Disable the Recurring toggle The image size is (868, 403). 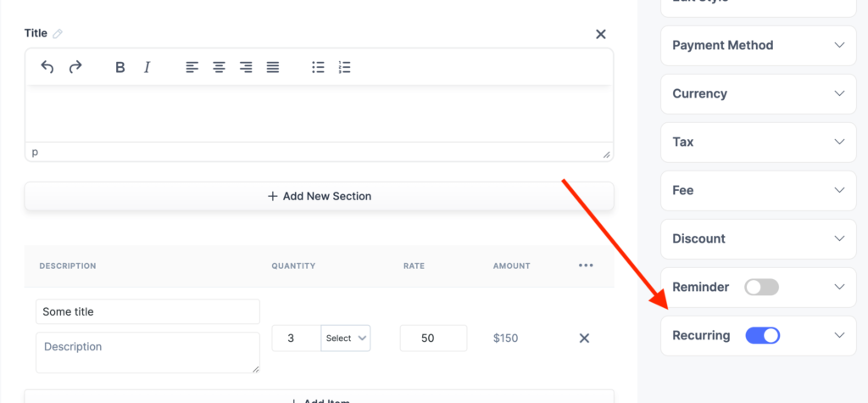763,335
